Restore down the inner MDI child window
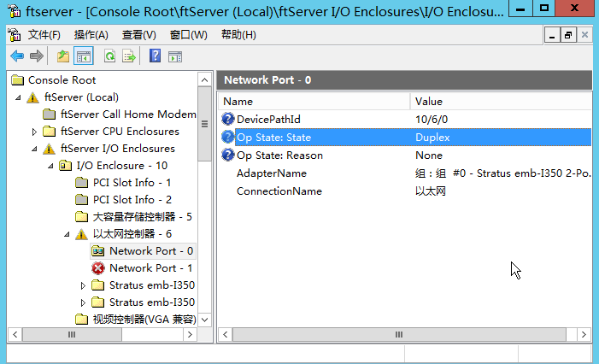The image size is (599, 364). click(568, 36)
